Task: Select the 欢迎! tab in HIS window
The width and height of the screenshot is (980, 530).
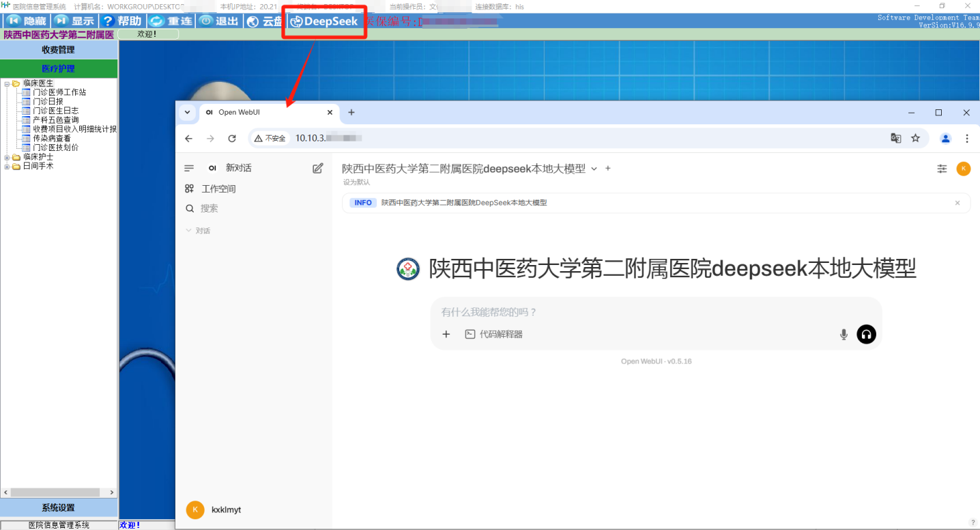Action: click(x=147, y=34)
